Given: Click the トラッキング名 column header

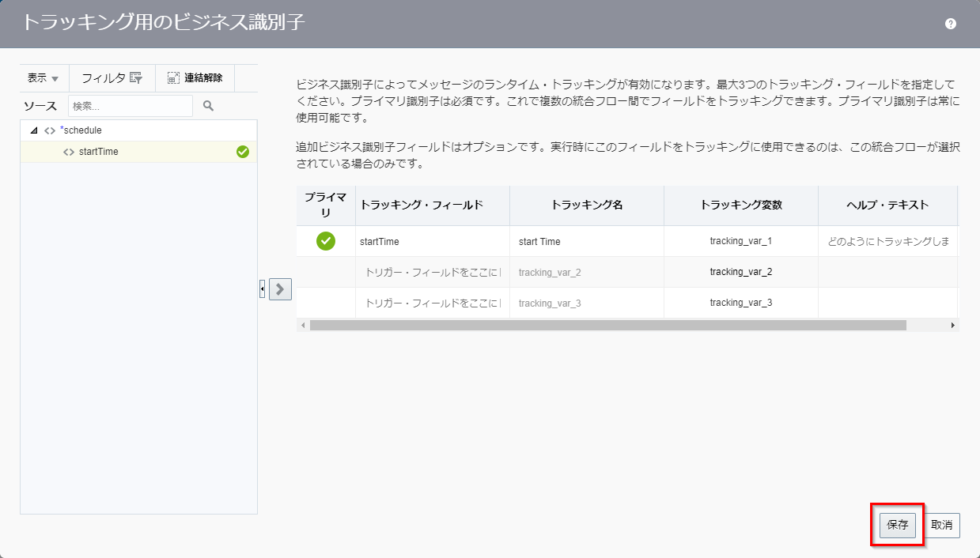Looking at the screenshot, I should [x=586, y=205].
